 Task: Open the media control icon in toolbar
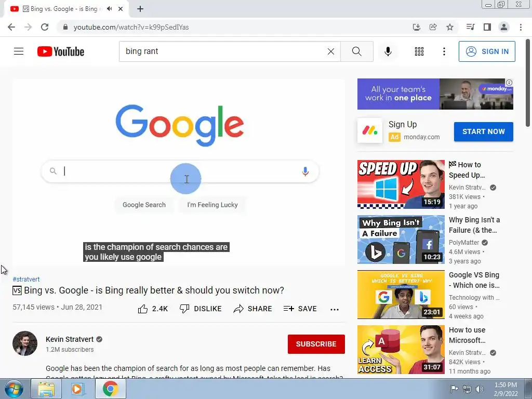(x=470, y=27)
